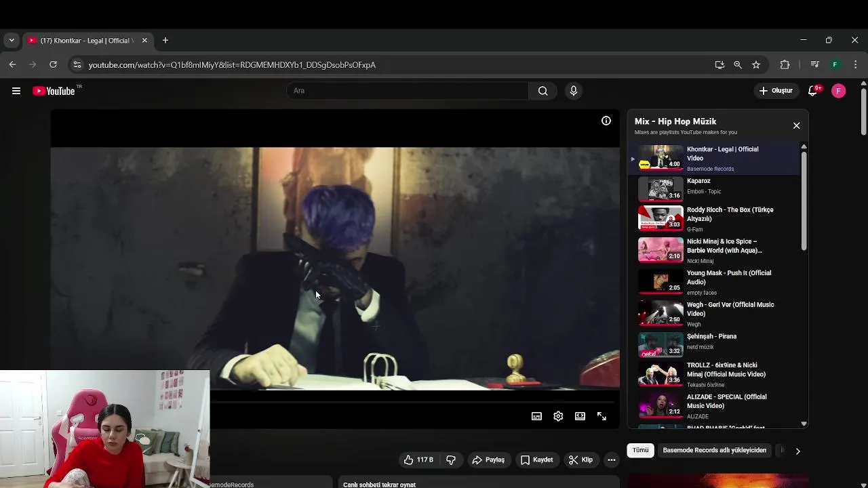This screenshot has width=868, height=488.
Task: Select the Tümü filter chip
Action: pyautogui.click(x=641, y=450)
